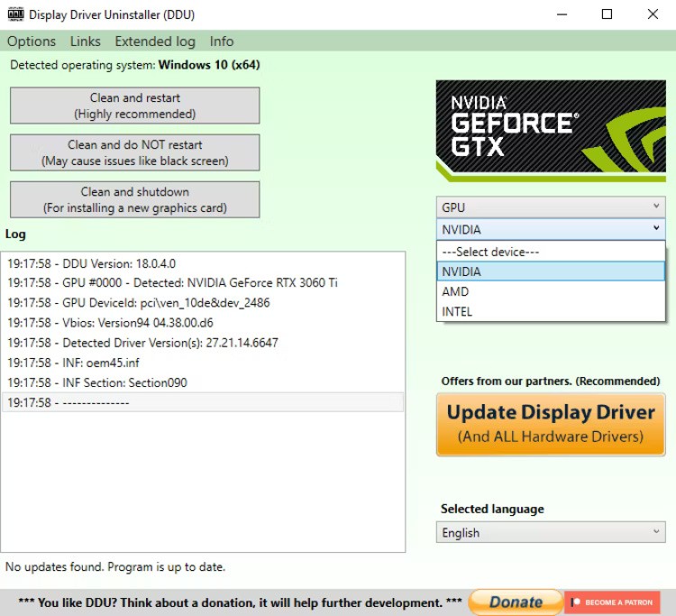Screen dimensions: 676x616
Task: Collapse the NVIDIA vendor dropdown
Action: click(x=551, y=229)
